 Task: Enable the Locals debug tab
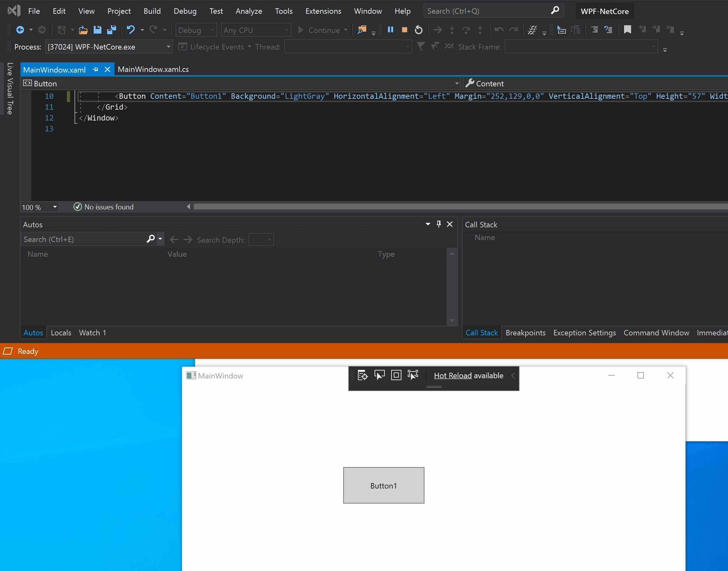point(60,332)
